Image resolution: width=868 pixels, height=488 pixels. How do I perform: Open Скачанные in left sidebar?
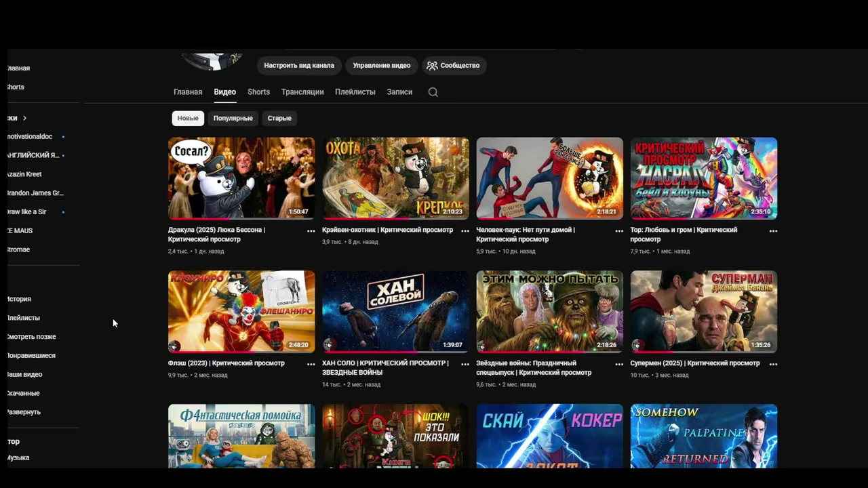[x=24, y=394]
